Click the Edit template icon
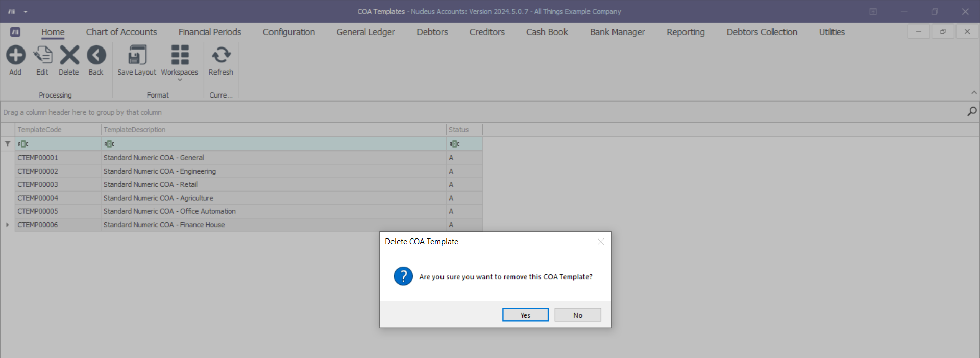Screen dimensions: 980x358 (x=42, y=55)
